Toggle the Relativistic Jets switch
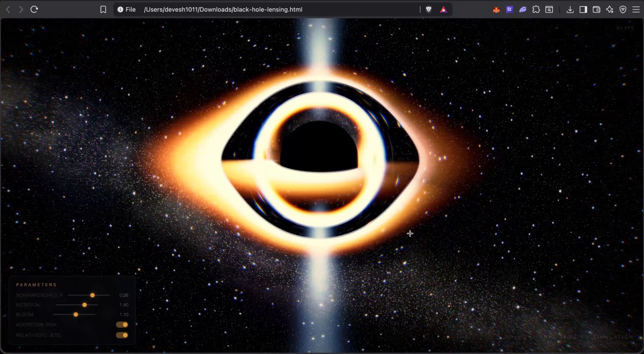Viewport: 644px width, 354px height. click(x=122, y=335)
